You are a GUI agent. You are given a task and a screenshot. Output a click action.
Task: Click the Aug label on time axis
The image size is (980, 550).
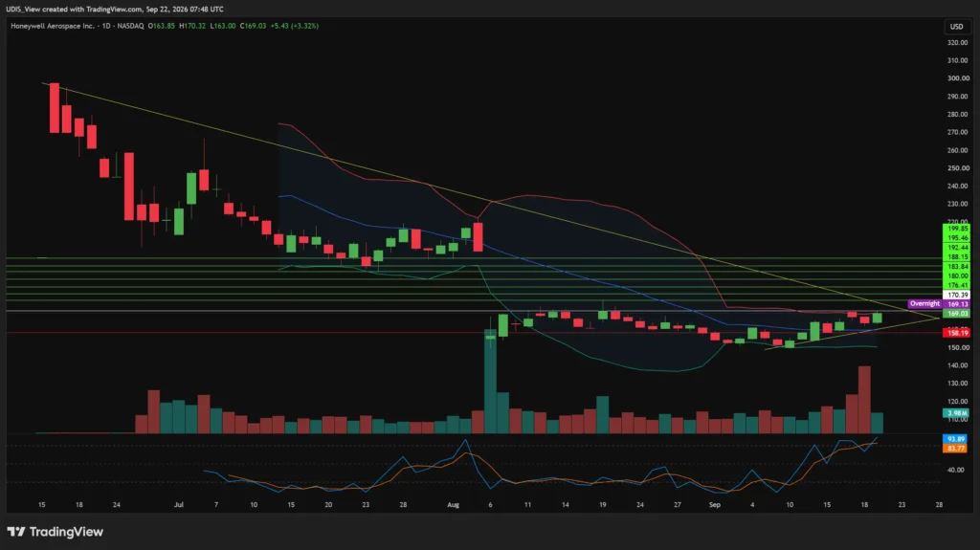(x=453, y=505)
